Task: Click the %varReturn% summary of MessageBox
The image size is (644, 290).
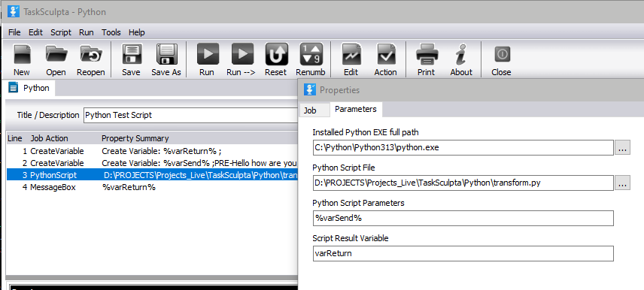Action: coord(129,188)
